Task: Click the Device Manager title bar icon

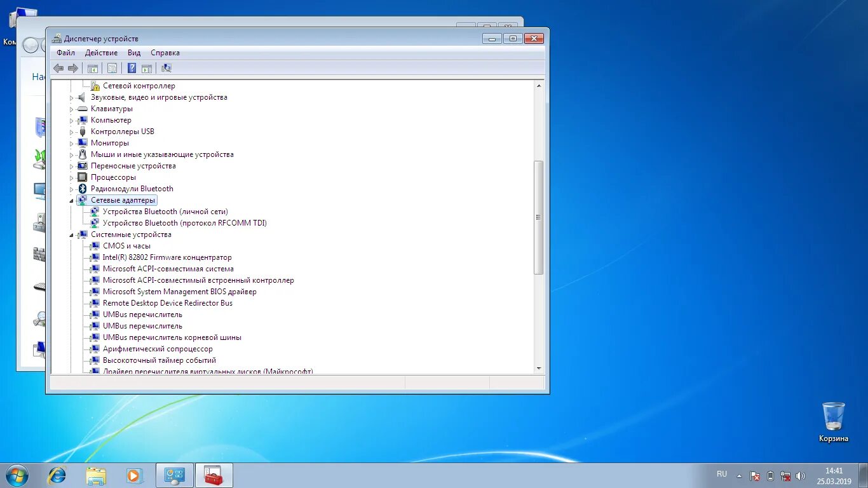Action: (57, 39)
